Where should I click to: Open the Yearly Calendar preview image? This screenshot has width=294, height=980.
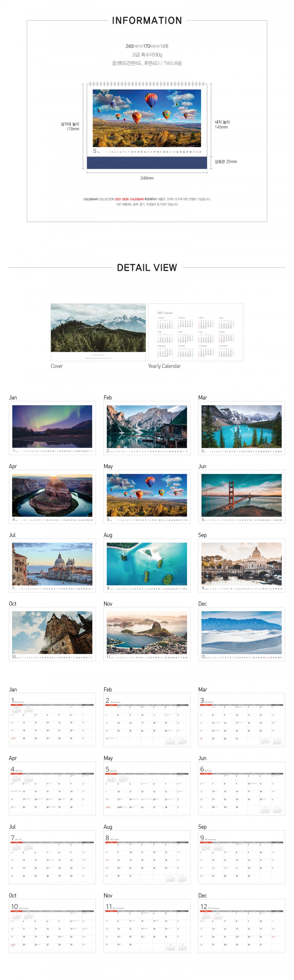point(196,332)
